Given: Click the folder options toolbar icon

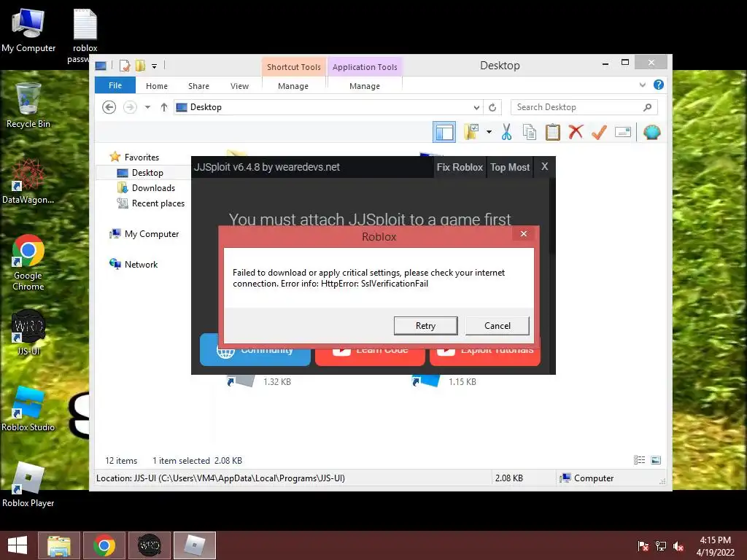Looking at the screenshot, I should (x=472, y=132).
